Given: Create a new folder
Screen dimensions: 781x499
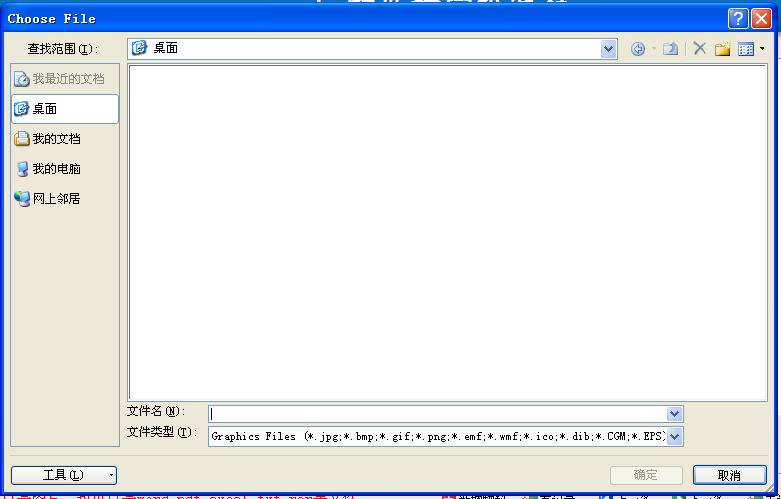Looking at the screenshot, I should click(722, 49).
